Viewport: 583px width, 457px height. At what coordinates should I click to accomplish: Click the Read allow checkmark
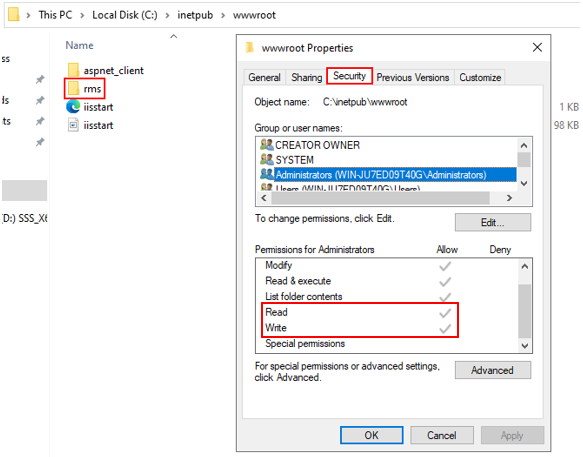pyautogui.click(x=445, y=313)
